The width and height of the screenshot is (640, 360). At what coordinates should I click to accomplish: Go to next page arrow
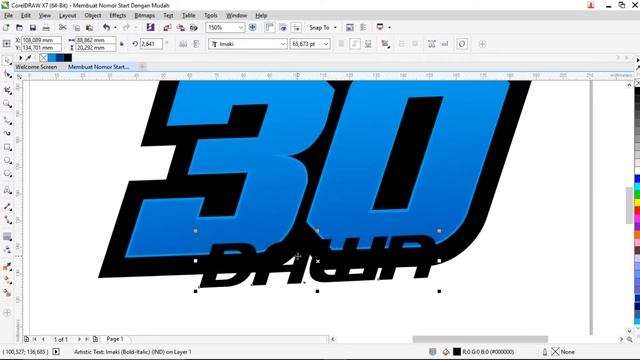pyautogui.click(x=79, y=339)
